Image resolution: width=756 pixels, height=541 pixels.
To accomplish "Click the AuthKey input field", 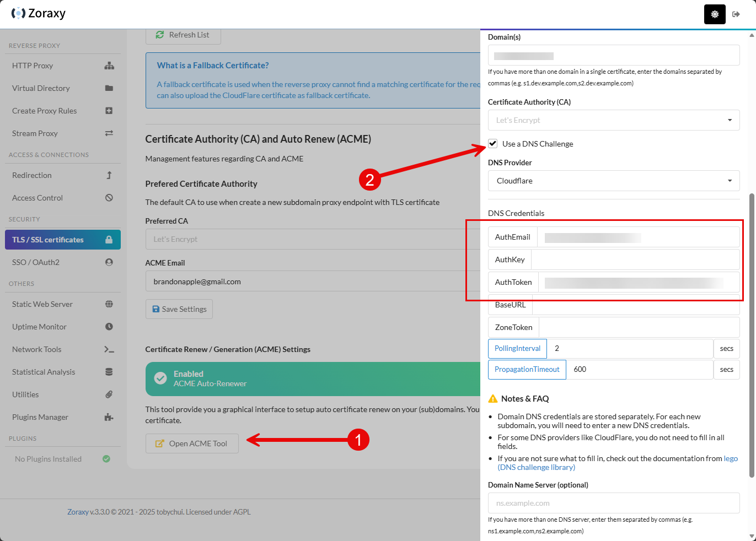I will (636, 259).
